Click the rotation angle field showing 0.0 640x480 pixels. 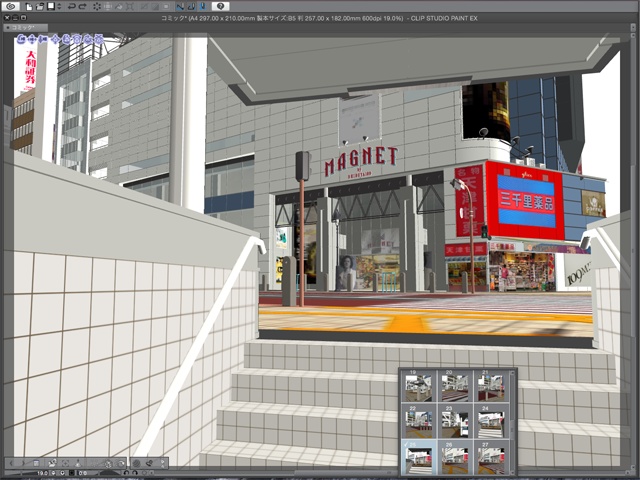tap(83, 473)
